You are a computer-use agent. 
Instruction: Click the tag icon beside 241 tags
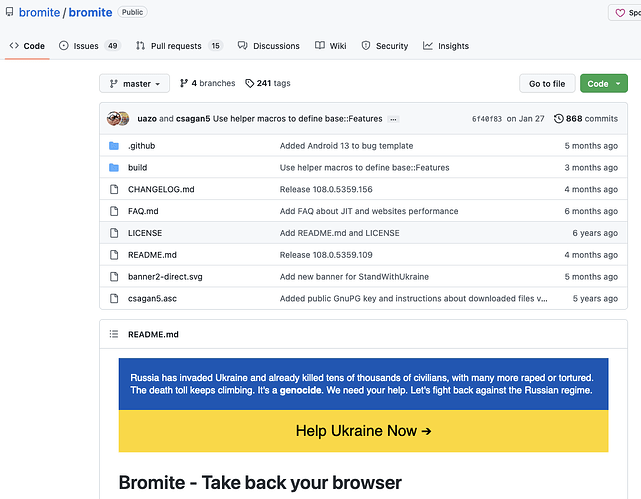pyautogui.click(x=249, y=83)
